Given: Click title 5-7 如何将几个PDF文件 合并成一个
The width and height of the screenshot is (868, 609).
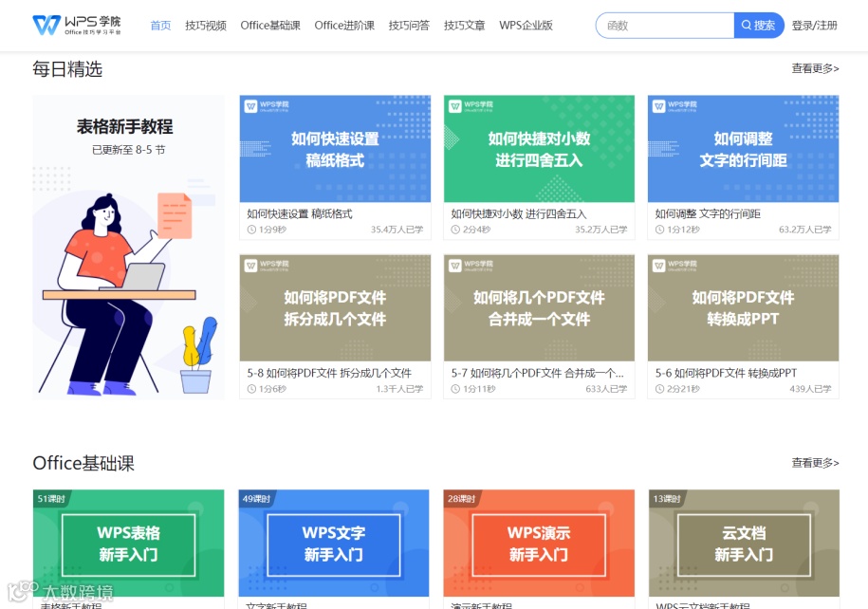Looking at the screenshot, I should pyautogui.click(x=538, y=373).
